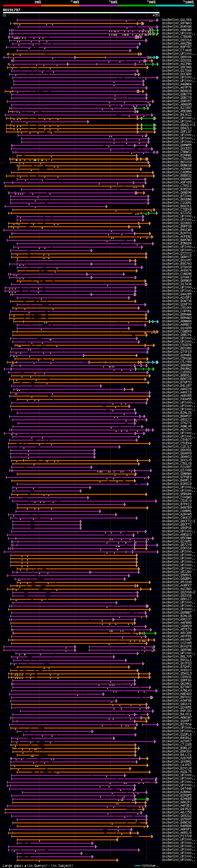This screenshot has height=868, width=197.
Task: Select the AU191797 query label
Action: point(11,10)
